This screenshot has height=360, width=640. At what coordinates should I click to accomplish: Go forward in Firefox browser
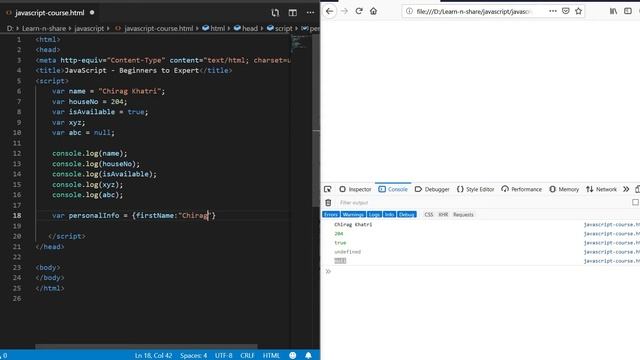[x=344, y=11]
